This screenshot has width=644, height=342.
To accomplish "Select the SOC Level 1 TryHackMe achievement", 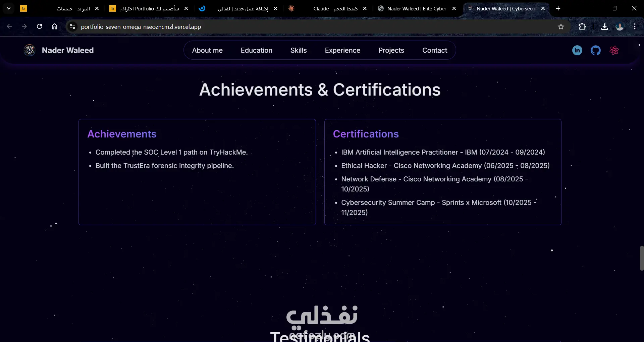I will coord(172,152).
